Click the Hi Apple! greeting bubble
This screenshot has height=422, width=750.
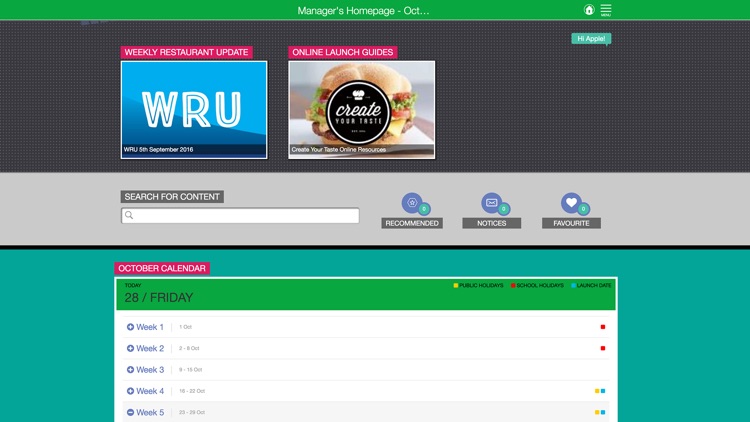591,39
